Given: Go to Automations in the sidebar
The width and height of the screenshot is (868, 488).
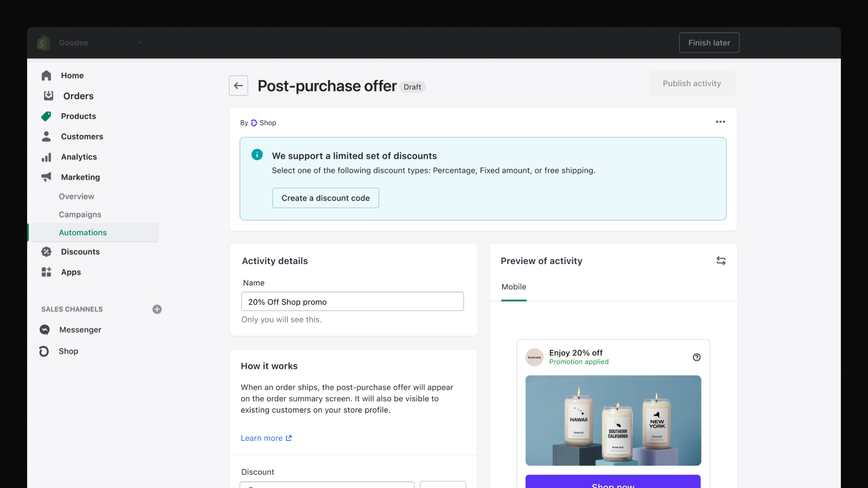Looking at the screenshot, I should [83, 233].
